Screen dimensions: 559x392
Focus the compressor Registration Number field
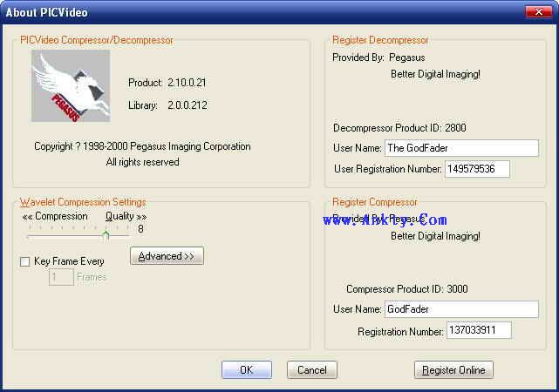(479, 330)
